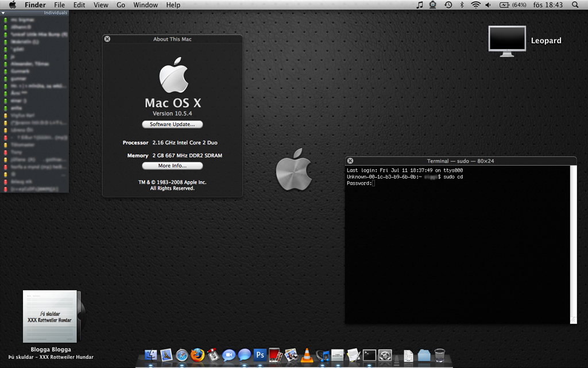
Task: Click the Memory 2 GB 667 MHz DDR2 SDRAM text
Action: click(175, 155)
